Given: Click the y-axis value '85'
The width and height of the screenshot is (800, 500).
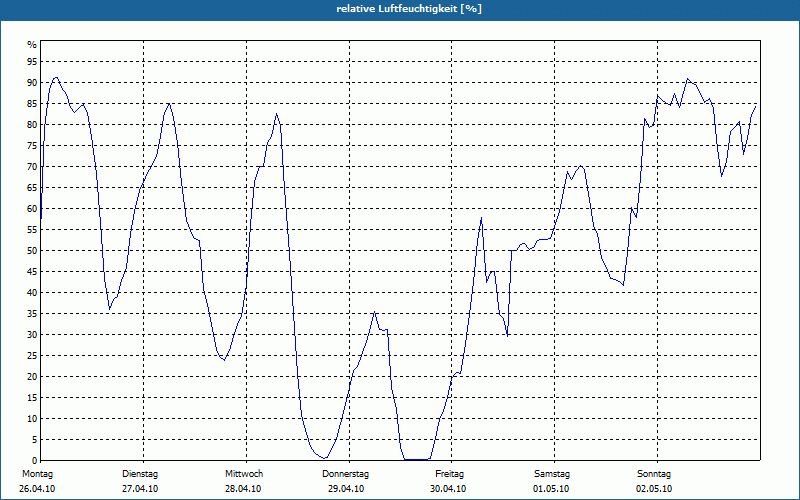Looking at the screenshot, I should pyautogui.click(x=32, y=104).
